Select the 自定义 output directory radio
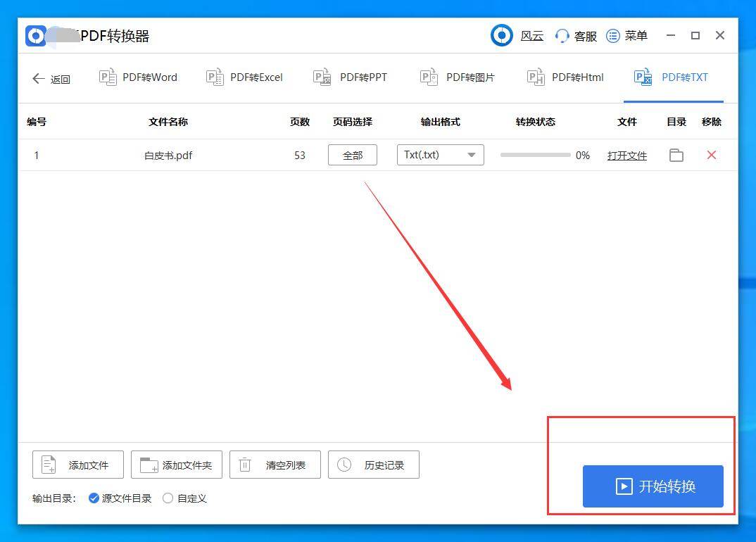The image size is (756, 542). click(168, 498)
